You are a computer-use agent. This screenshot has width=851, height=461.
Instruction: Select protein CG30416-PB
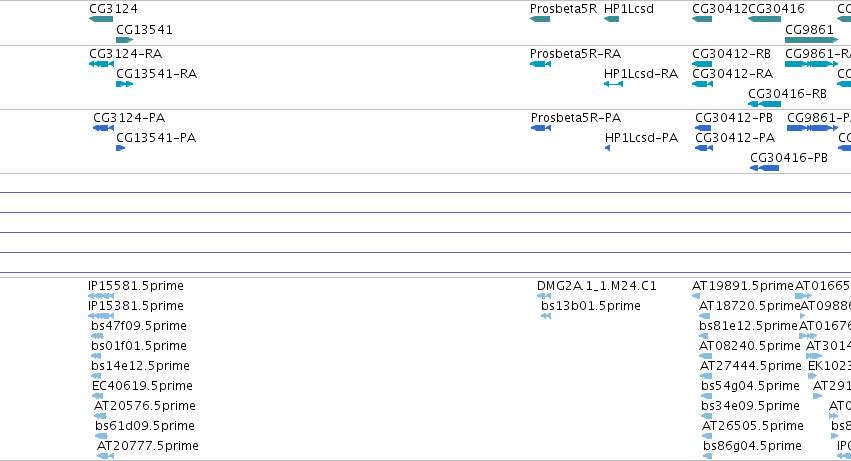764,168
